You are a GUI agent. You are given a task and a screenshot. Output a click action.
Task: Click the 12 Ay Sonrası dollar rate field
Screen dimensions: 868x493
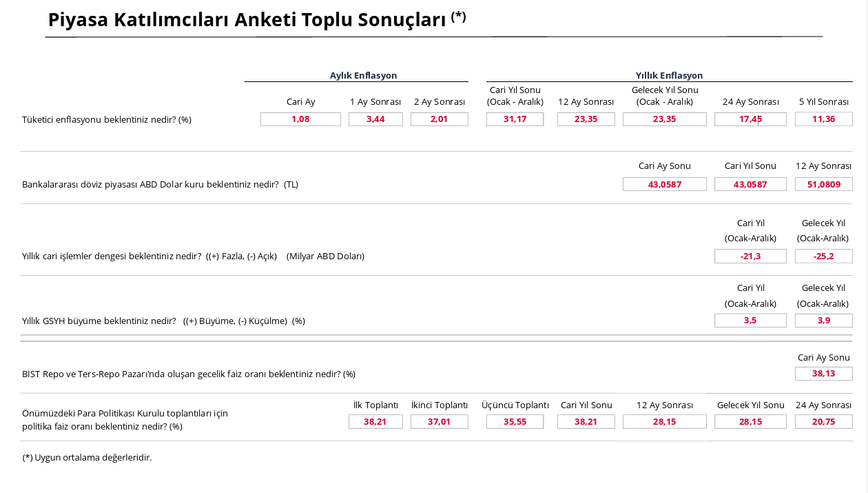pos(823,184)
